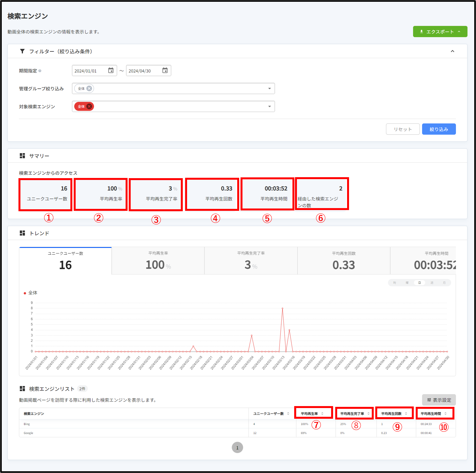Select the 平均再生回数 trend tab

pyautogui.click(x=343, y=261)
